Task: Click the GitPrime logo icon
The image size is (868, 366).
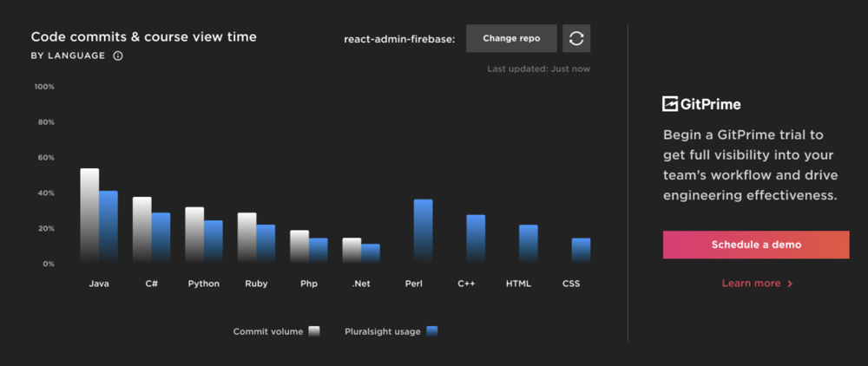Action: coord(670,104)
